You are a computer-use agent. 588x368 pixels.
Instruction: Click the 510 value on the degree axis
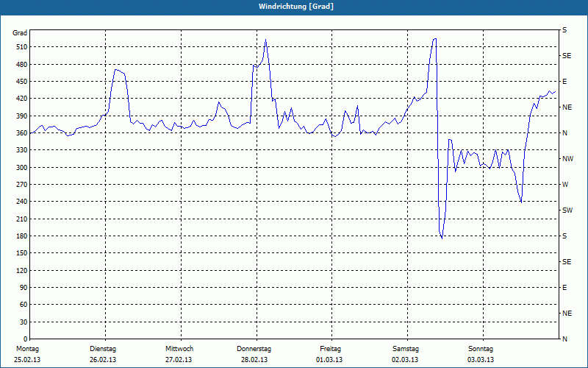pyautogui.click(x=22, y=47)
